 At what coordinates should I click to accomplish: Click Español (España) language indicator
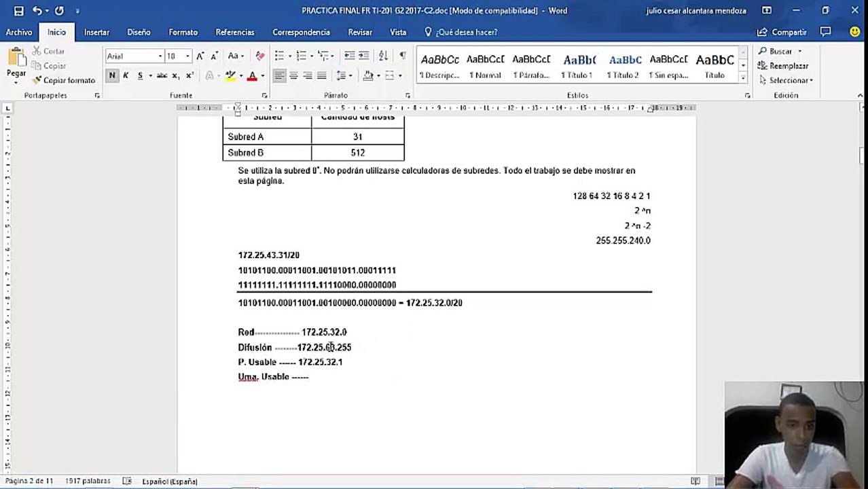tap(170, 481)
